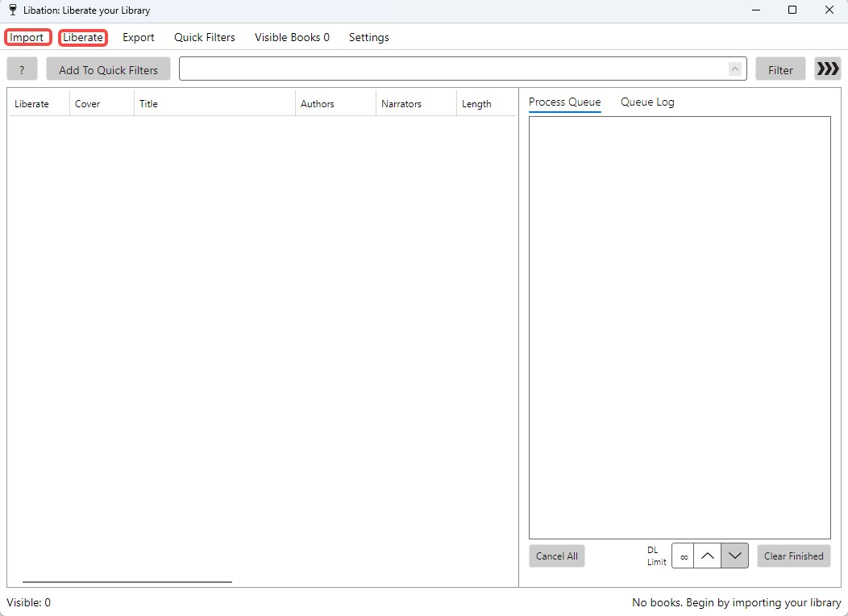Click the horizontal scrollbar under the book grid

tap(127, 581)
